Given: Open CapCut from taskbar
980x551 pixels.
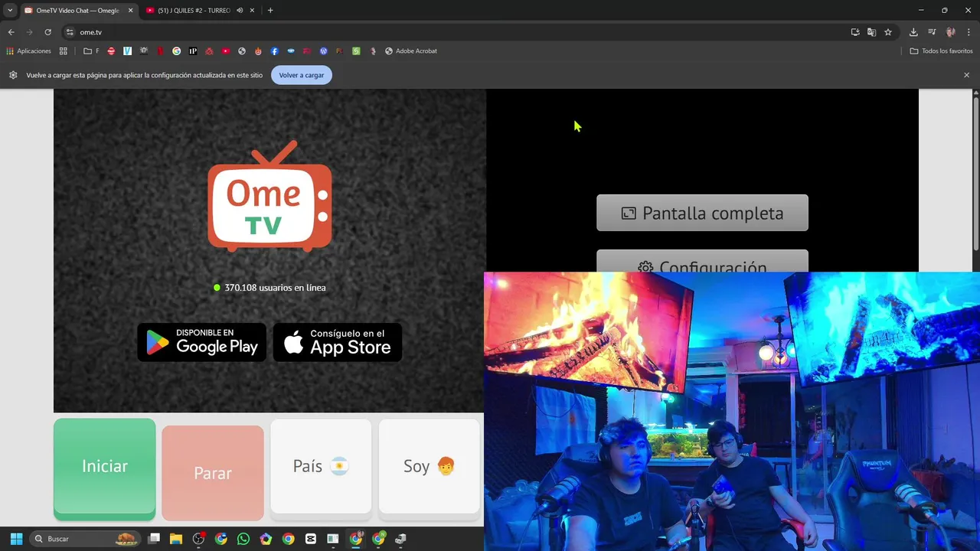Looking at the screenshot, I should (310, 539).
